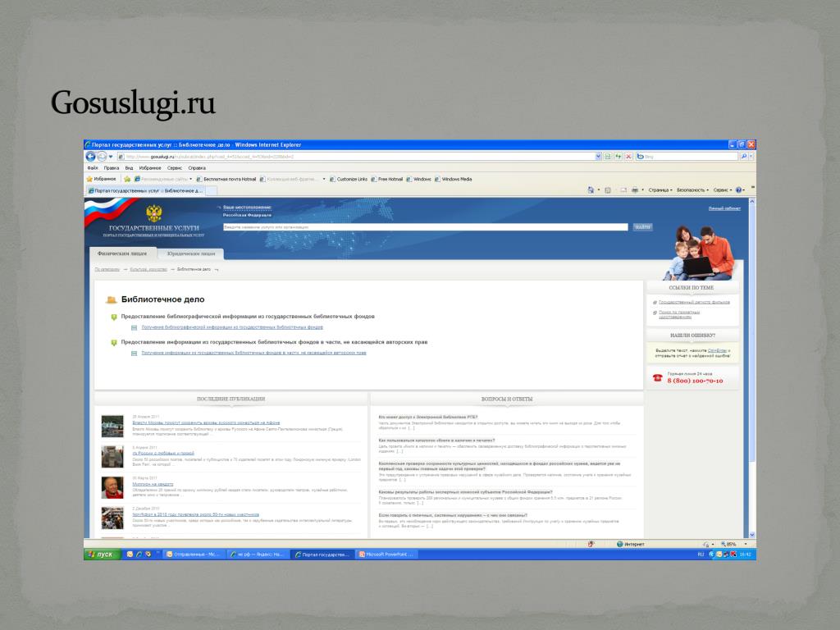The height and width of the screenshot is (630, 840).
Task: Open a new blank browser tab
Action: pos(212,190)
